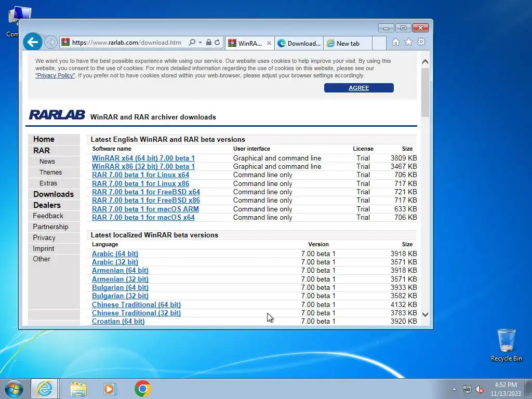Open the address bar dropdown arrow
Image resolution: width=532 pixels, height=399 pixels.
(200, 43)
